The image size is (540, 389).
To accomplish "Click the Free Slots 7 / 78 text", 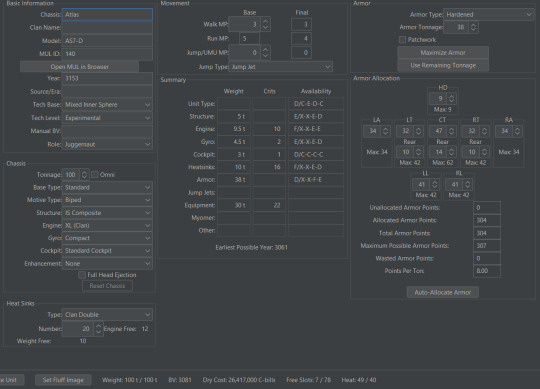I will tap(309, 380).
